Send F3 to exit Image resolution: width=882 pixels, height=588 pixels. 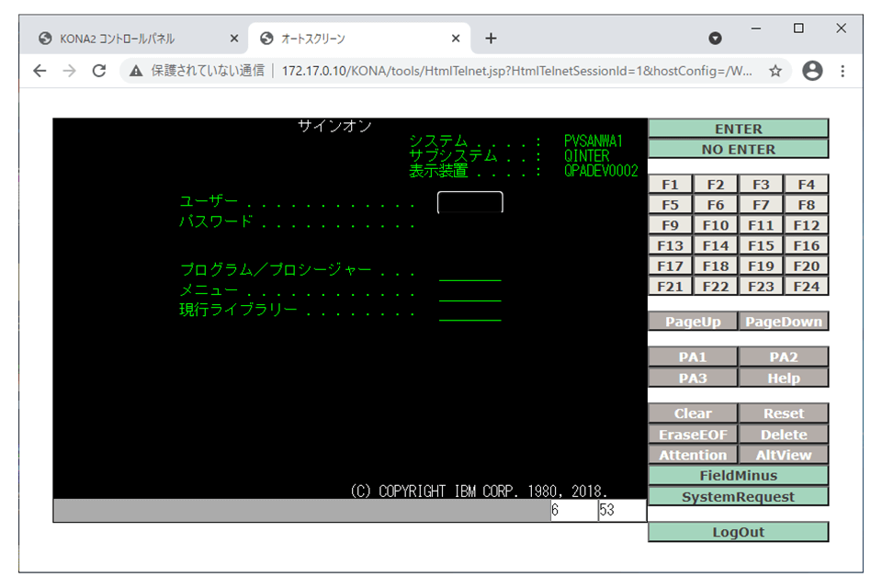point(761,185)
